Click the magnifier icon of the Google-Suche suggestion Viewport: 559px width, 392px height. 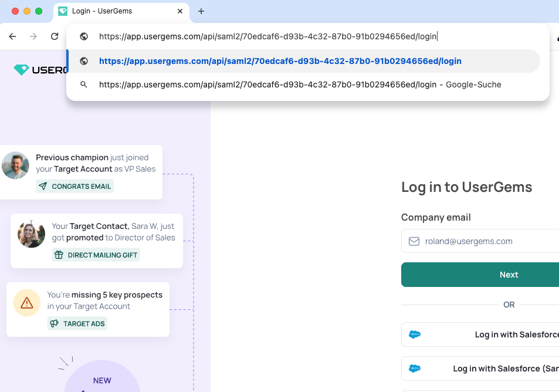pos(84,85)
